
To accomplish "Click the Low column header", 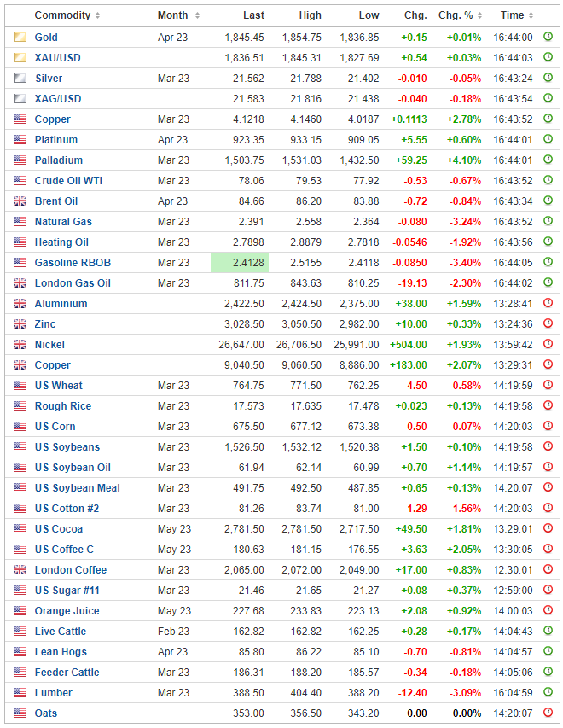I will pyautogui.click(x=369, y=15).
